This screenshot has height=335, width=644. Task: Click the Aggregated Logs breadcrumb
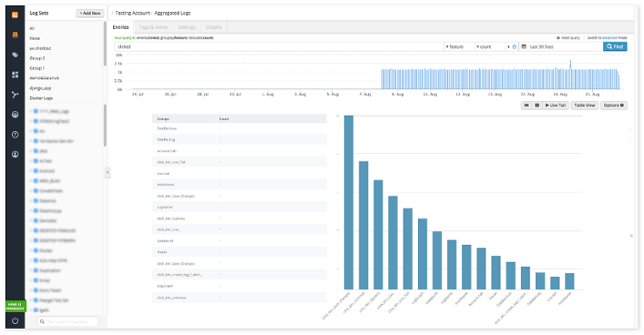[172, 13]
